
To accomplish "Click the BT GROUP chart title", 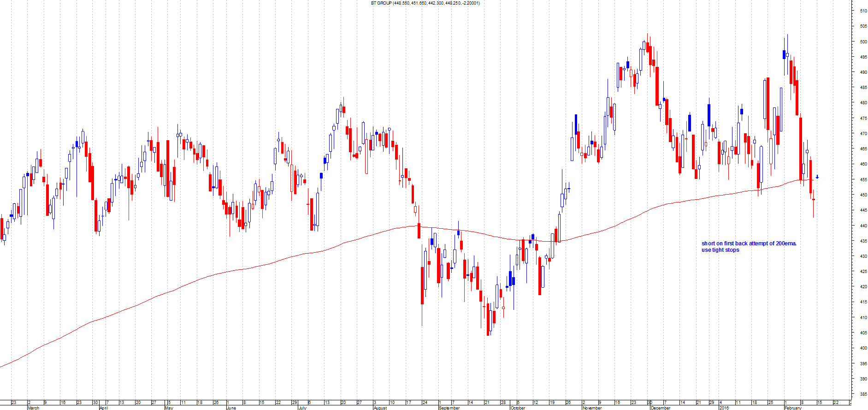I will (x=425, y=3).
